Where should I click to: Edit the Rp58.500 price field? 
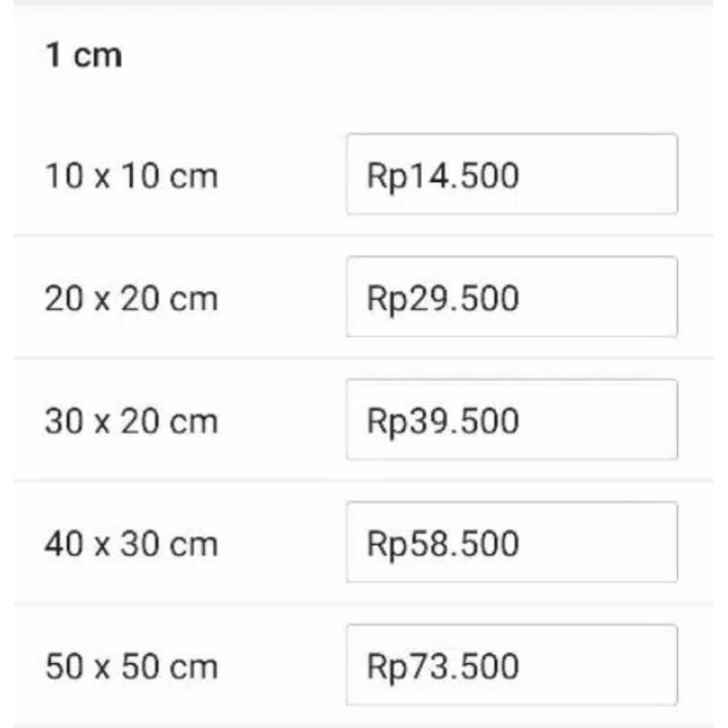coord(511,542)
